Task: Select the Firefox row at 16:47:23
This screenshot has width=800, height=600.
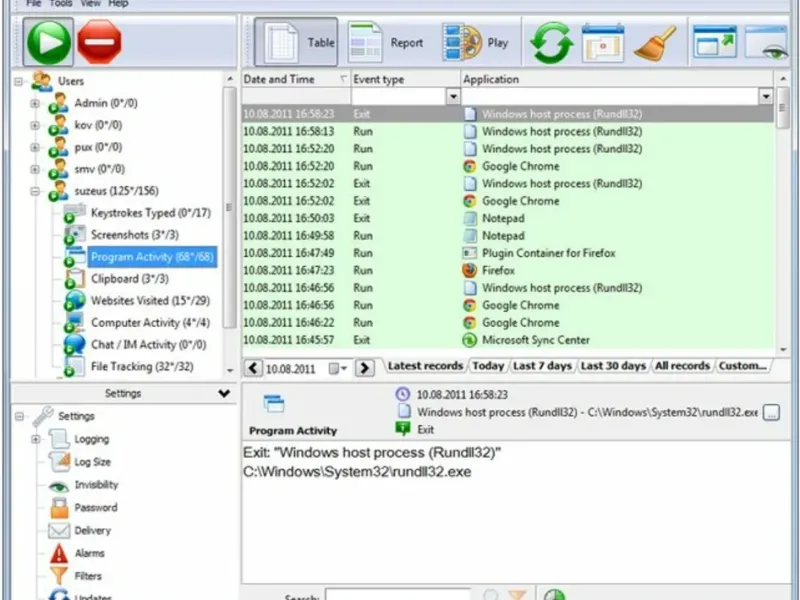Action: pos(508,270)
